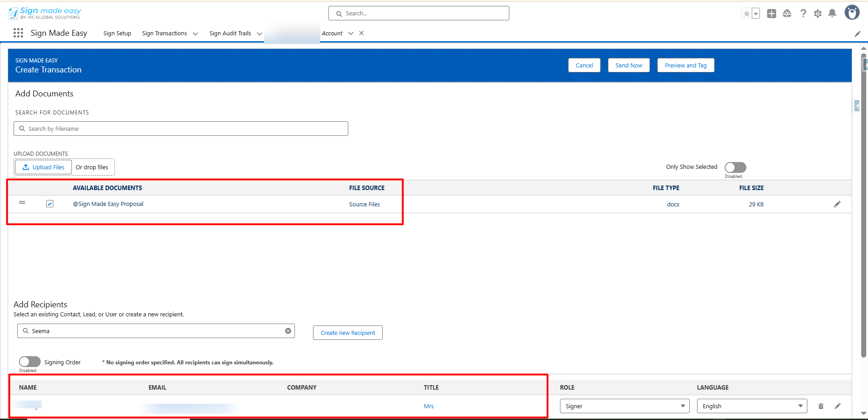This screenshot has height=420, width=868.
Task: Close the Account tab
Action: (x=361, y=33)
